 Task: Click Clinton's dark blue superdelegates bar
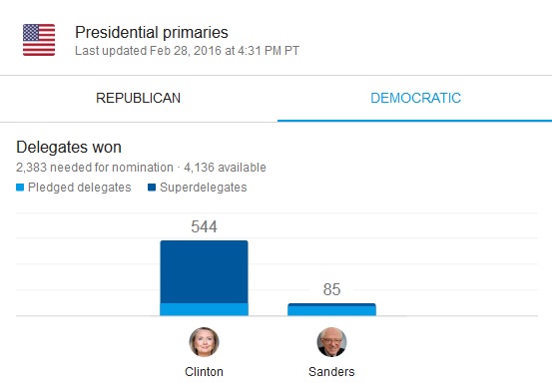pyautogui.click(x=204, y=271)
